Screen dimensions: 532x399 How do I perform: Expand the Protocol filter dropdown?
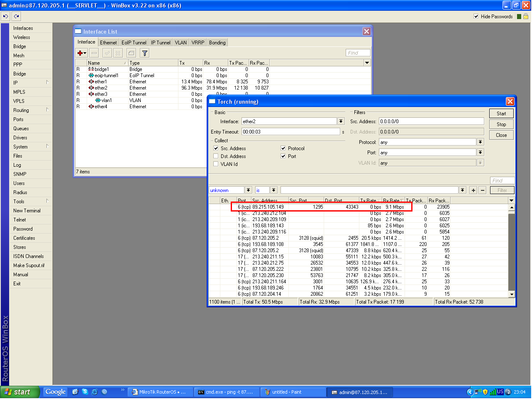tap(480, 142)
